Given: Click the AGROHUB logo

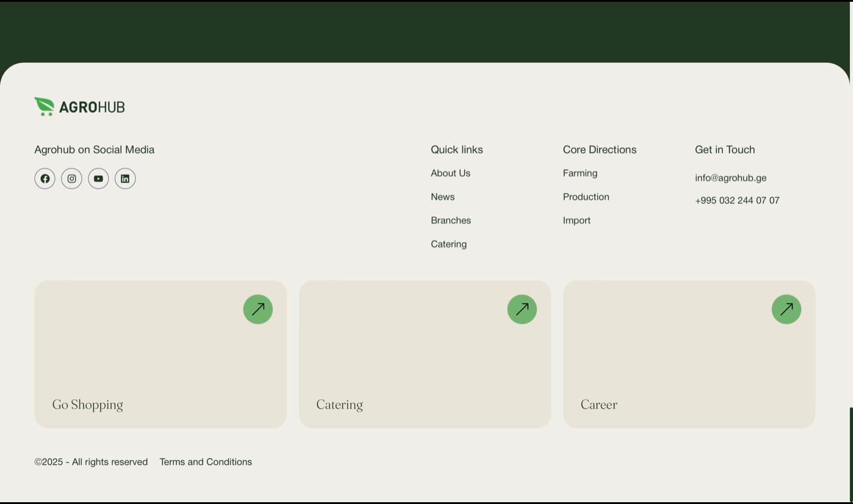Looking at the screenshot, I should point(80,107).
